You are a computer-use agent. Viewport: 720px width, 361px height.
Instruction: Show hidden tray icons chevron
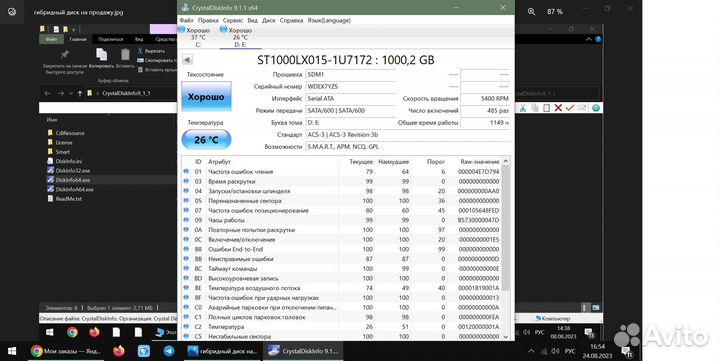pos(531,351)
